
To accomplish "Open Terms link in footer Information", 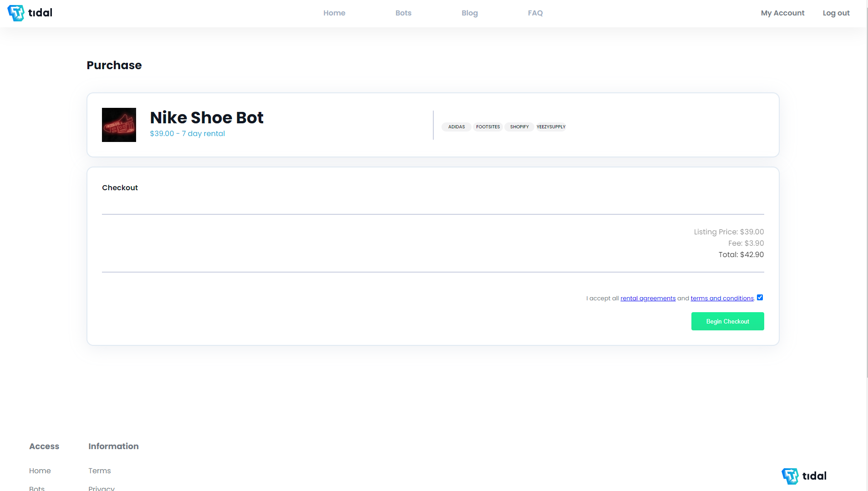I will [x=100, y=471].
